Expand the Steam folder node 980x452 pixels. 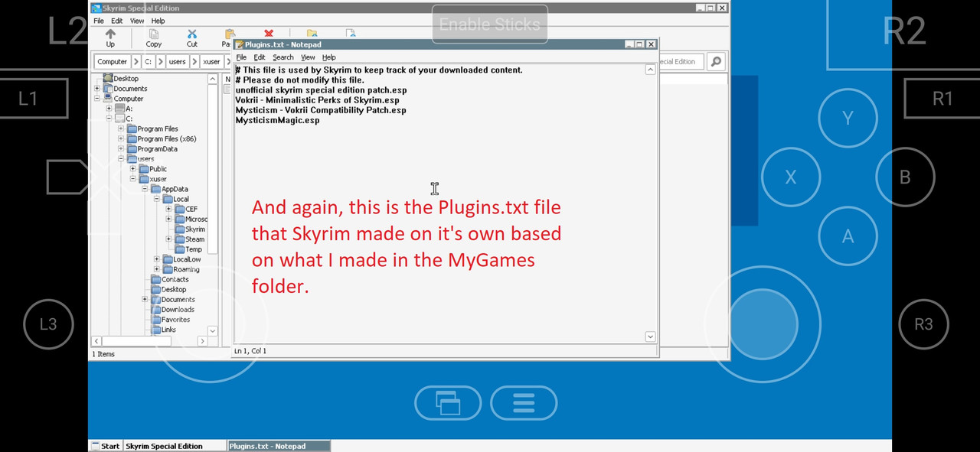tap(168, 239)
